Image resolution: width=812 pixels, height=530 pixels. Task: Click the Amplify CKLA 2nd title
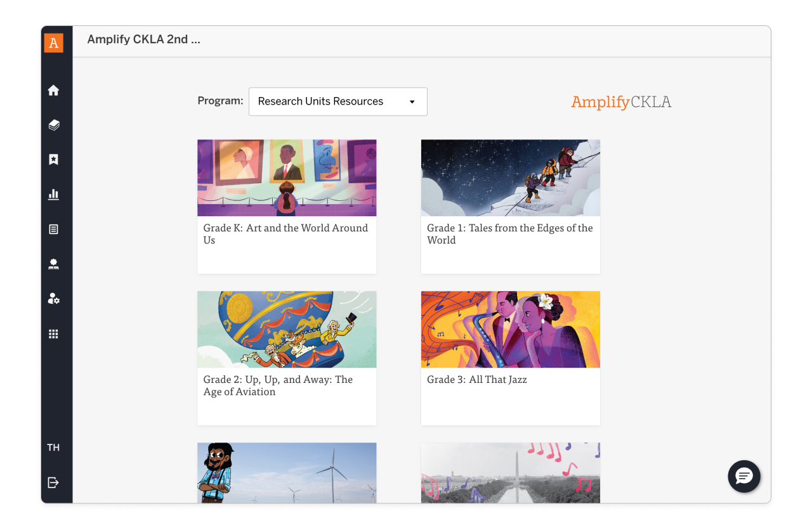point(143,39)
